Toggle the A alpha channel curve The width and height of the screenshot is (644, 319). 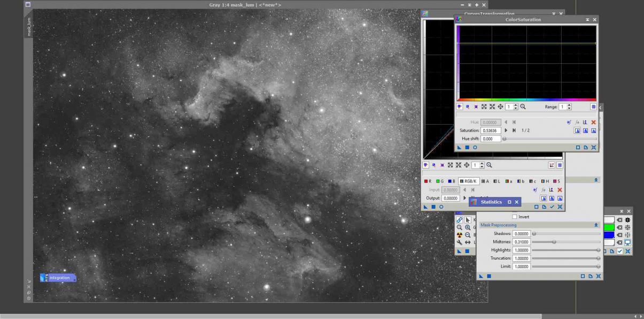[485, 181]
